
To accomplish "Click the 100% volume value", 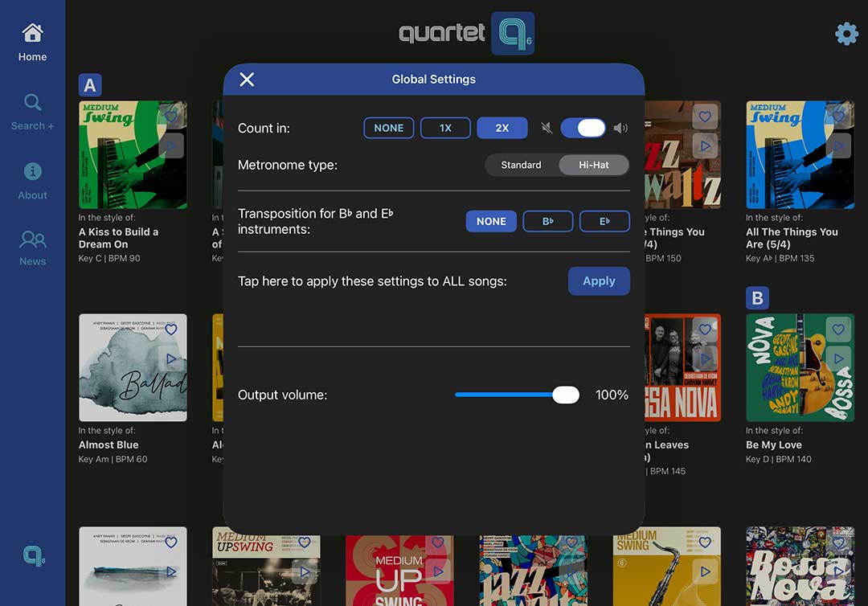I will click(612, 395).
